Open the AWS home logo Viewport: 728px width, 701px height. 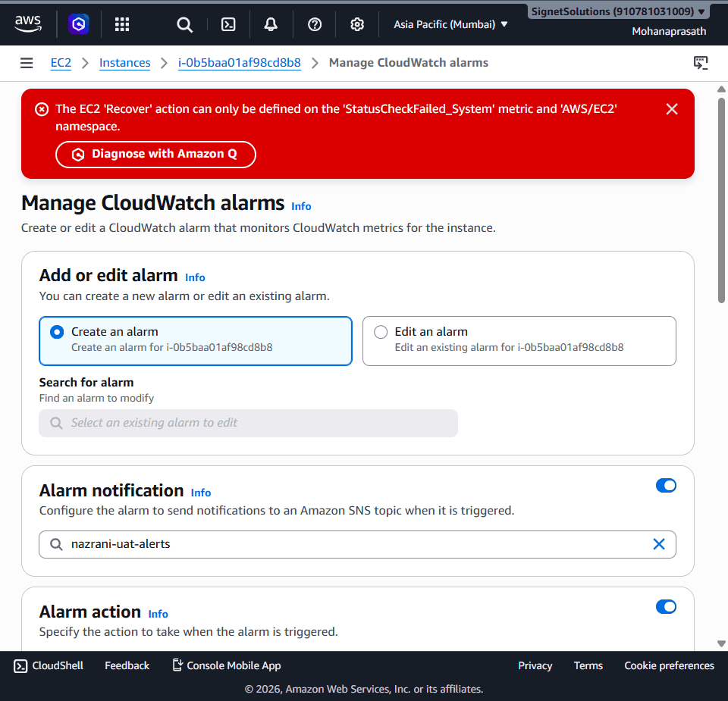[28, 23]
